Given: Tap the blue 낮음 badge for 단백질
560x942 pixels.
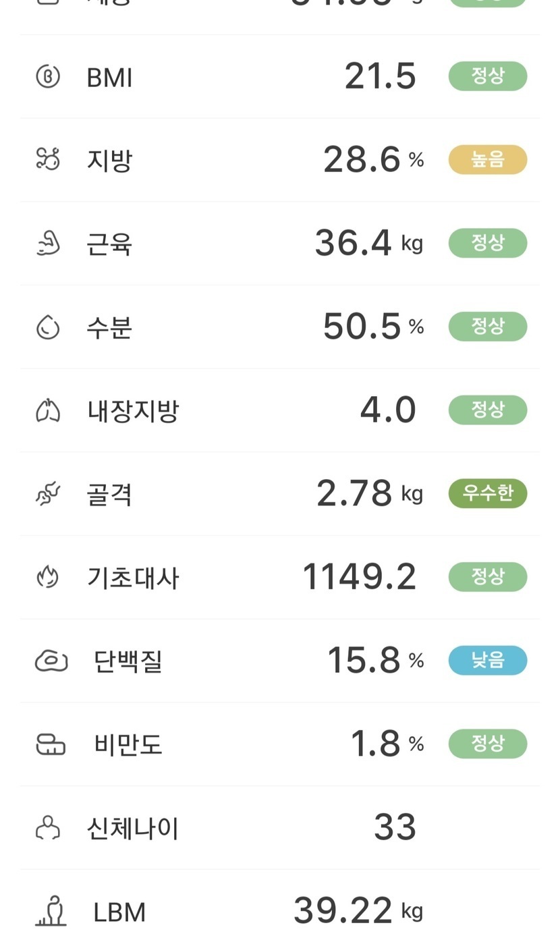Looking at the screenshot, I should click(487, 661).
